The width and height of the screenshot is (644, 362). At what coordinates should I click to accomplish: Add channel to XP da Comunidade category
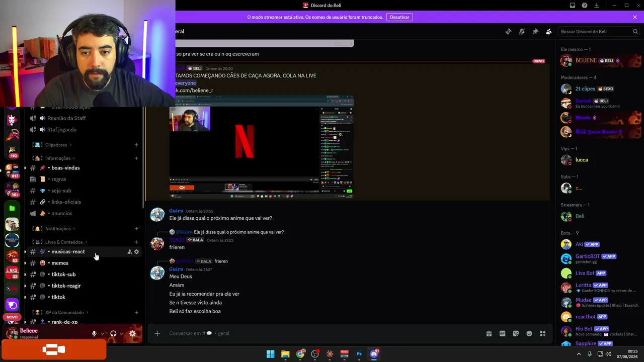point(136,313)
